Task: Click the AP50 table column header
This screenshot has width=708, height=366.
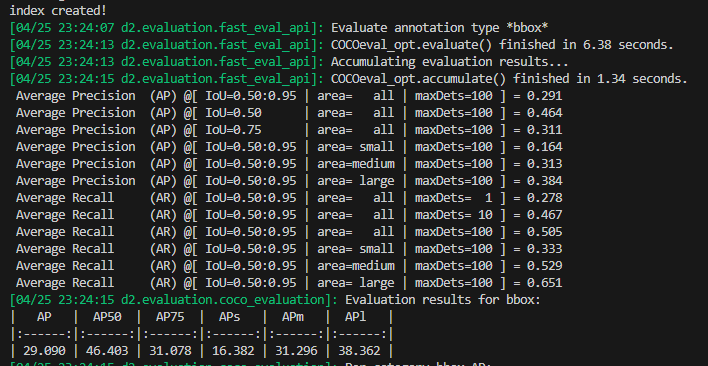Action: tap(107, 317)
